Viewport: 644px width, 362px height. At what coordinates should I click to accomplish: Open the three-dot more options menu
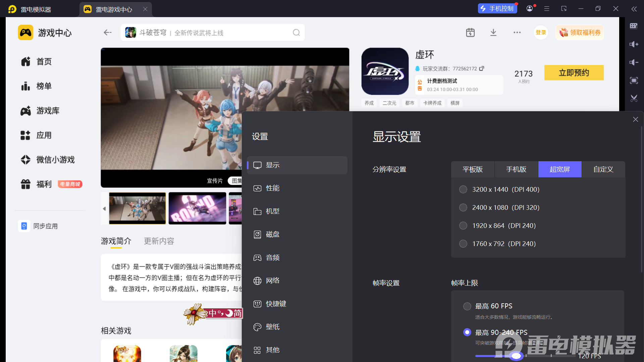tap(517, 32)
